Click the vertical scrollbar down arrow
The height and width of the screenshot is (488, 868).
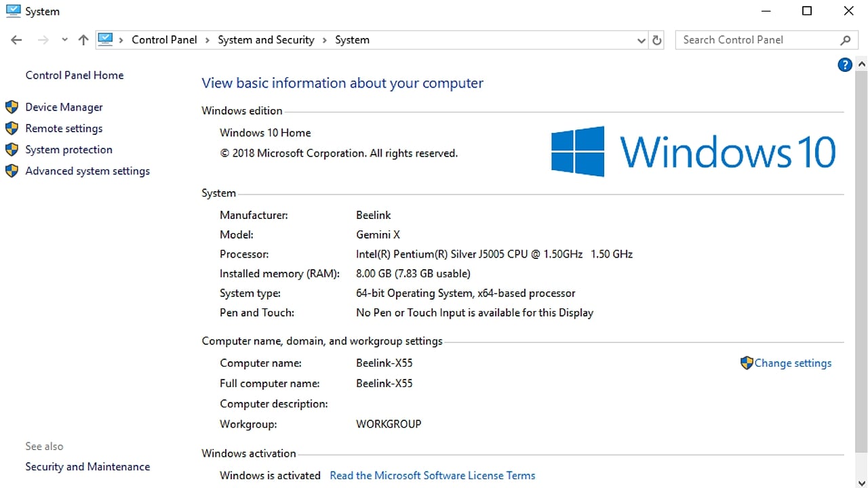point(862,482)
